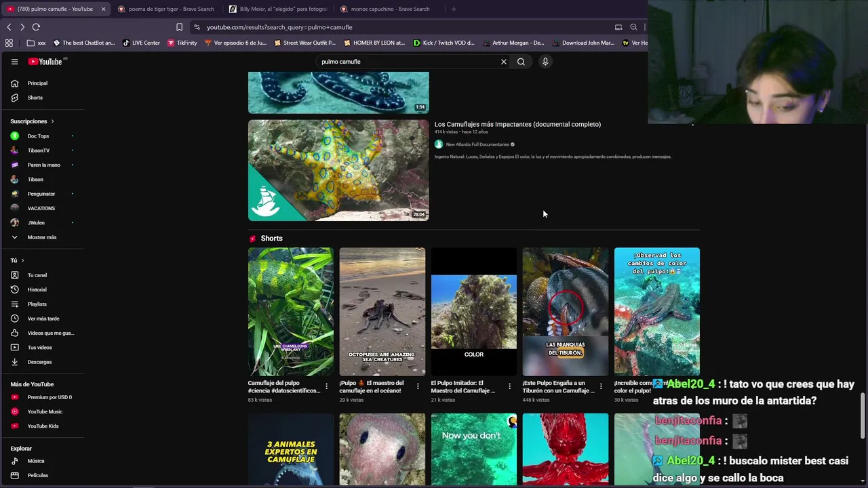Open the YouTube guide hamburger menu
Image resolution: width=868 pixels, height=488 pixels.
point(14,62)
